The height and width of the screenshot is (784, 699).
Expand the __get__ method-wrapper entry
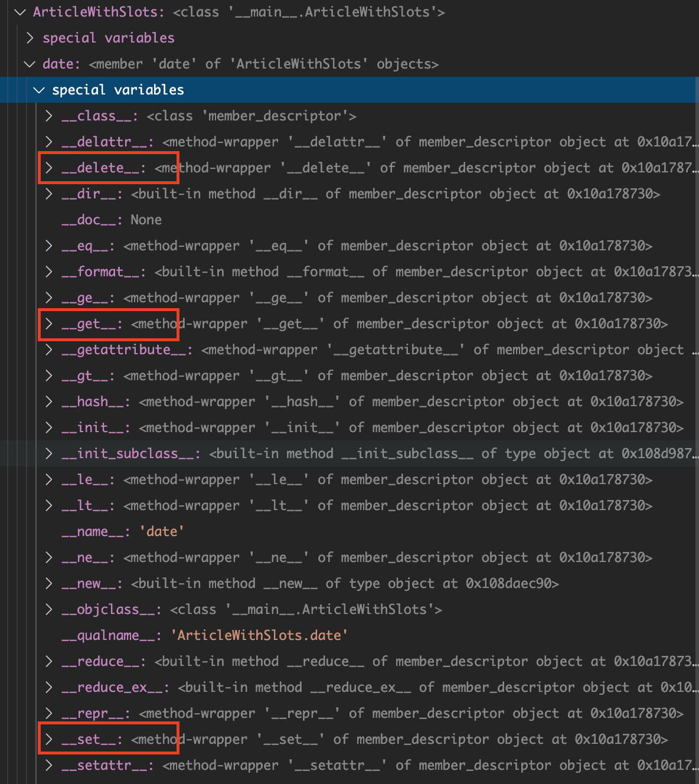tap(49, 324)
